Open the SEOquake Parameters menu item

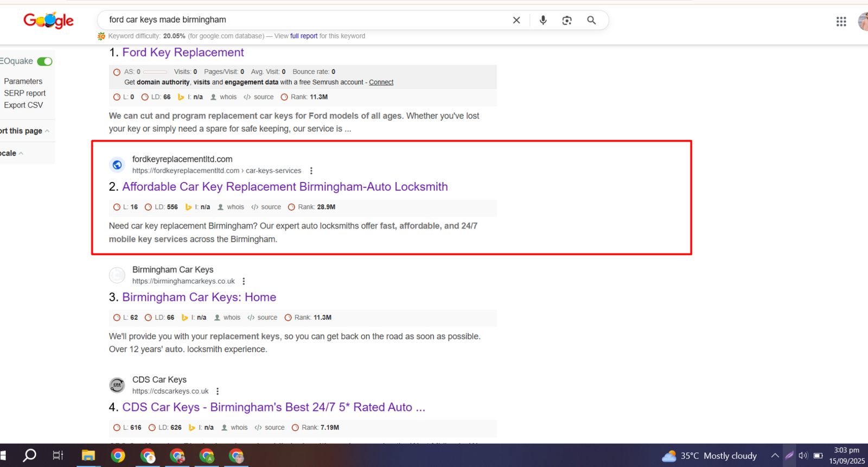(23, 81)
